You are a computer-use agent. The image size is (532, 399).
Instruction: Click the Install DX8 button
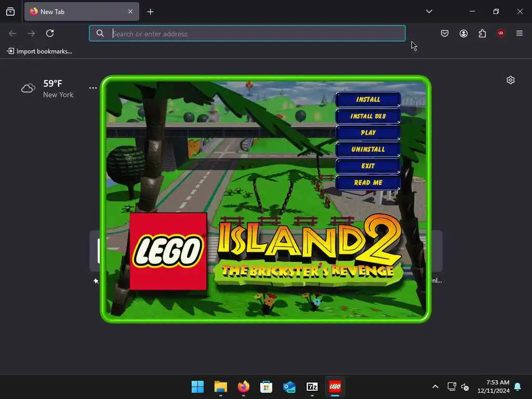(368, 116)
